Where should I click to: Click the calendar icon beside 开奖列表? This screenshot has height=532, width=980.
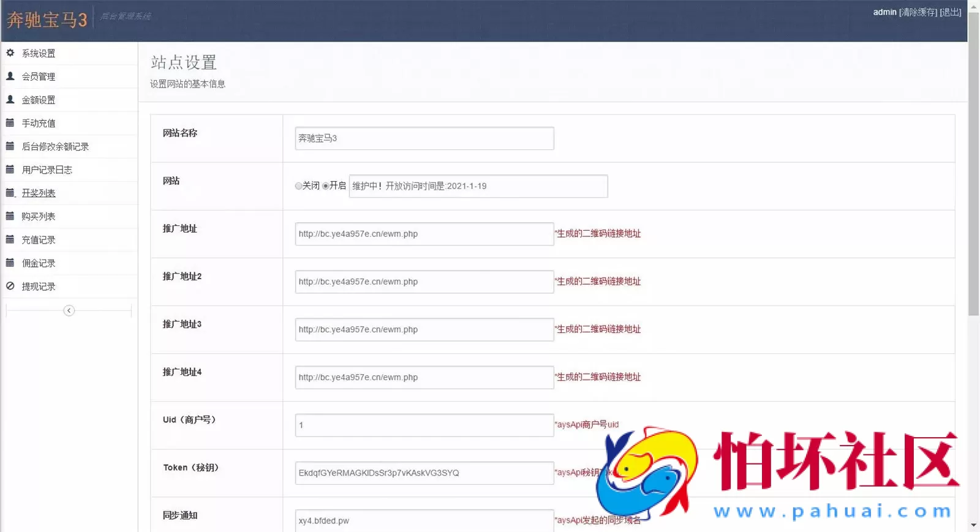tap(10, 193)
